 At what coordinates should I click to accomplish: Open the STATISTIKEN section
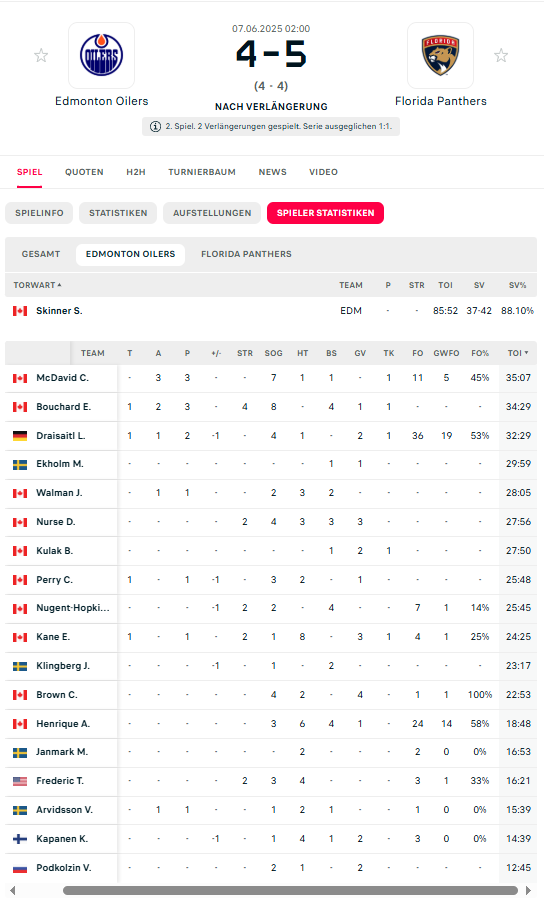click(x=118, y=213)
